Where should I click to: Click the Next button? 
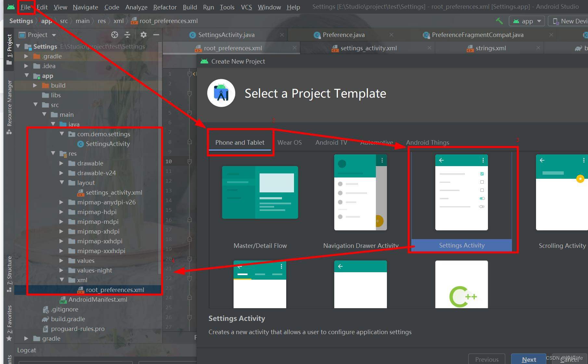tap(529, 359)
